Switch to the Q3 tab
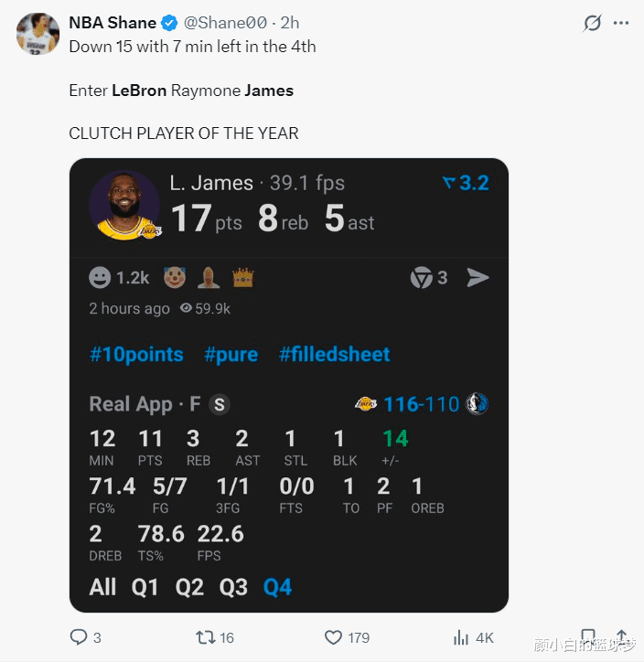 click(233, 587)
